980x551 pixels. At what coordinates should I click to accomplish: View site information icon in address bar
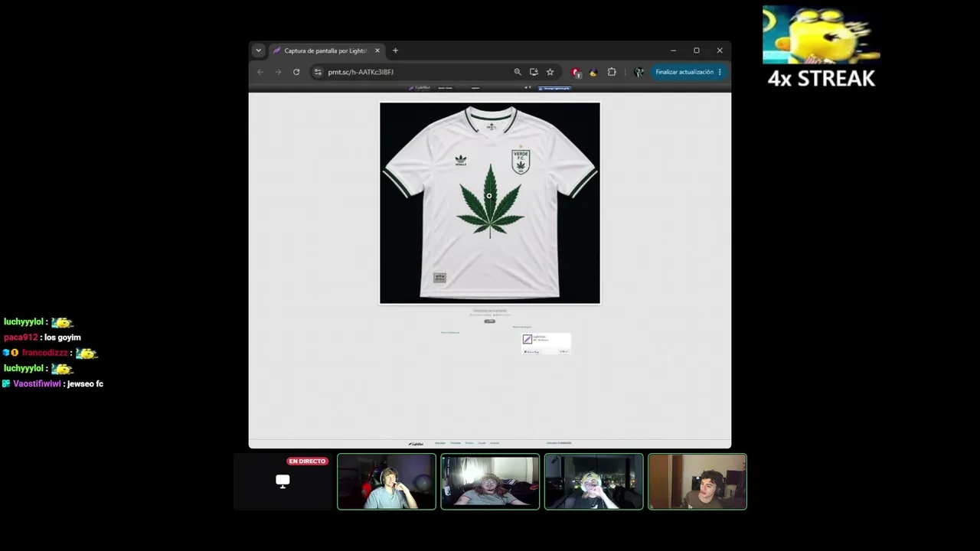(x=318, y=72)
